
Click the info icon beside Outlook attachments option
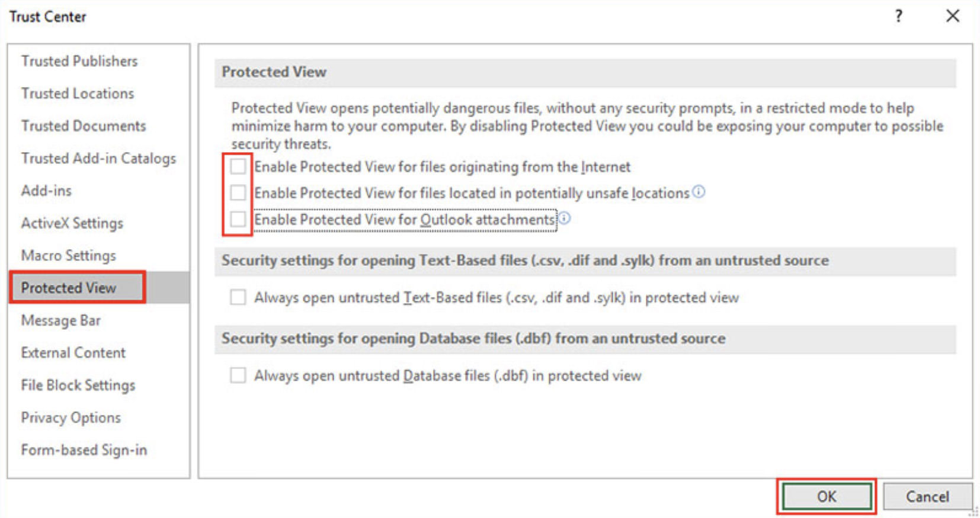tap(565, 218)
